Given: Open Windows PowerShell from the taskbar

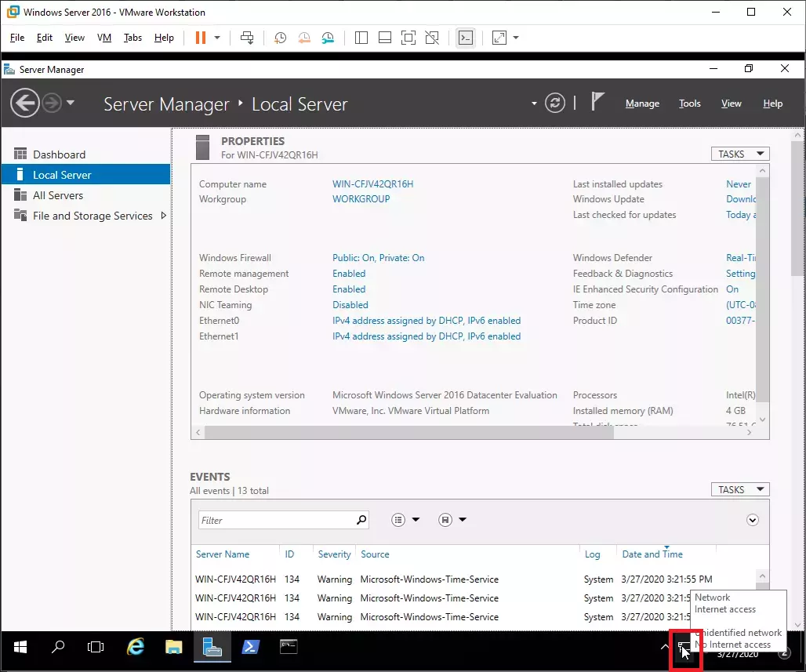Looking at the screenshot, I should (250, 647).
